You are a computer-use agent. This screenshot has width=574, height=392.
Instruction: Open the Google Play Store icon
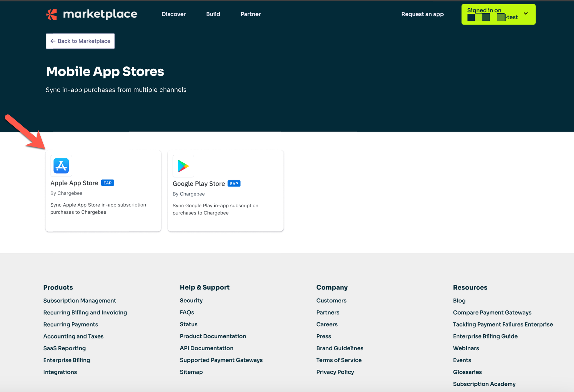[x=183, y=166]
